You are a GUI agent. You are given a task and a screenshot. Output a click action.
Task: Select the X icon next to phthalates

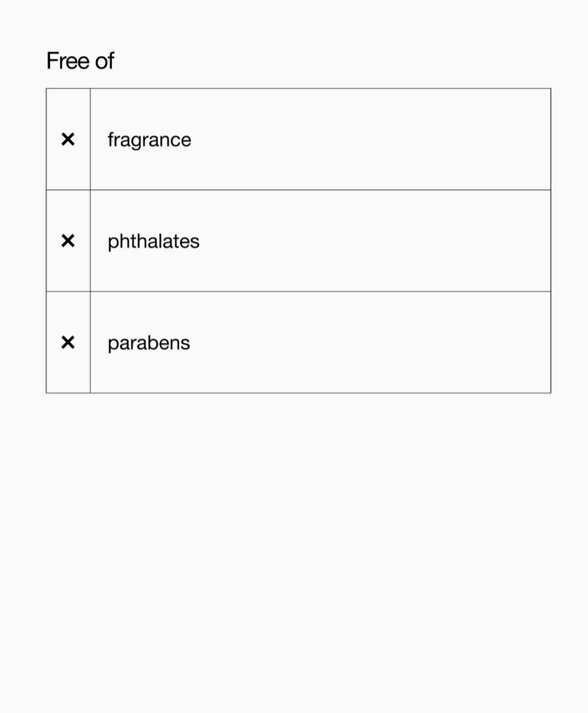coord(67,241)
